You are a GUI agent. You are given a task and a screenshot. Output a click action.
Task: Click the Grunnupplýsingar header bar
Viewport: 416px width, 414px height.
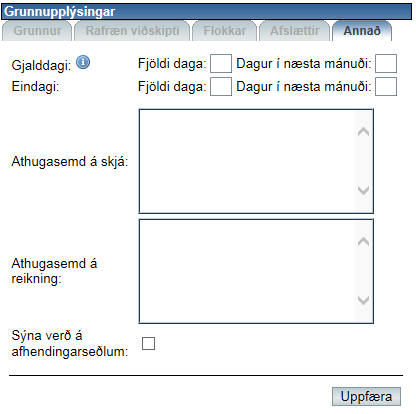click(x=207, y=12)
